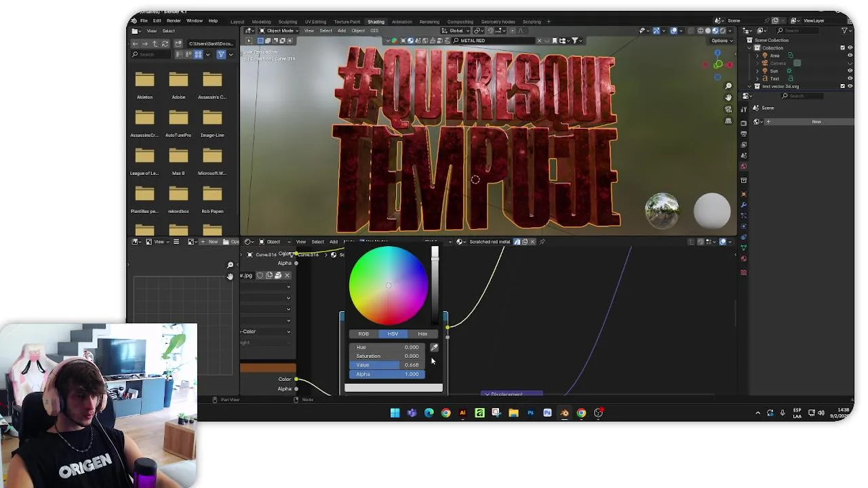
Task: Refresh the file browser listing
Action: (165, 43)
